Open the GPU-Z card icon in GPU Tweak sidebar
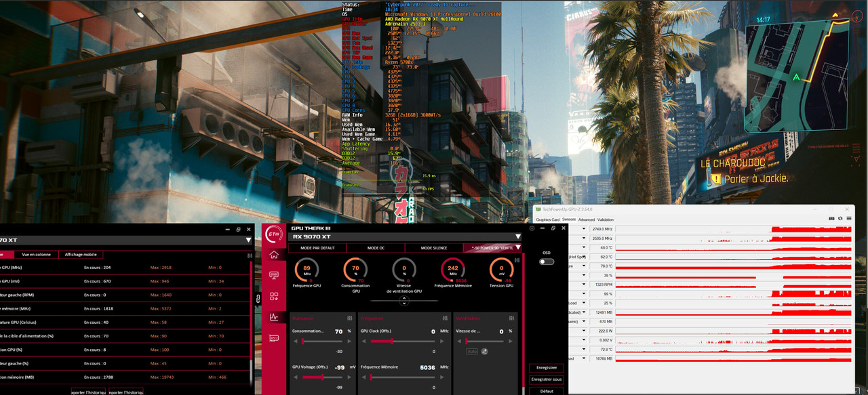868x395 pixels. [x=274, y=337]
